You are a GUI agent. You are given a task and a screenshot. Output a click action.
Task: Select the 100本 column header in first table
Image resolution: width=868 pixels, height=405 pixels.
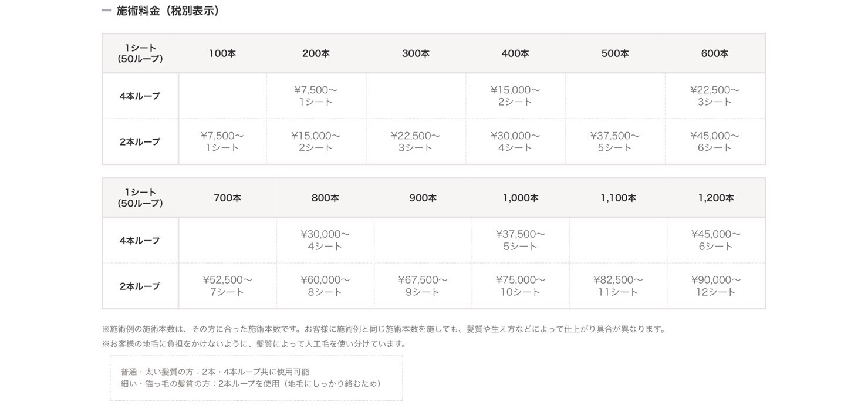tap(222, 53)
